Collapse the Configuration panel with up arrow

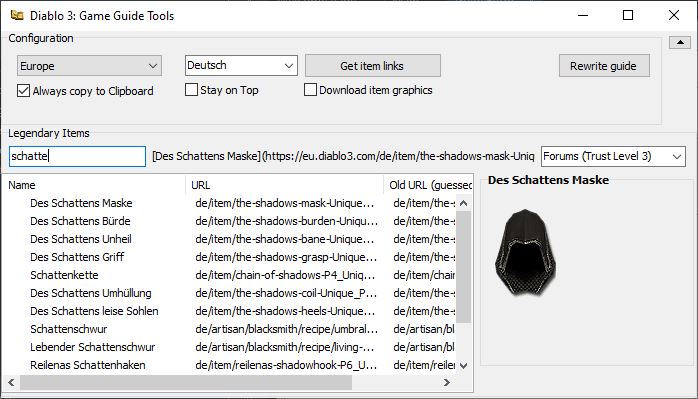tap(680, 42)
